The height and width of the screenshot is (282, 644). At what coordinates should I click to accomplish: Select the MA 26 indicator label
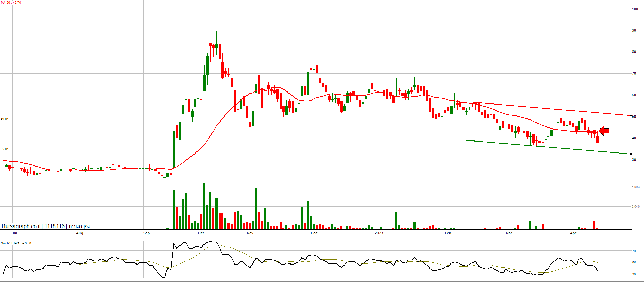(x=11, y=3)
